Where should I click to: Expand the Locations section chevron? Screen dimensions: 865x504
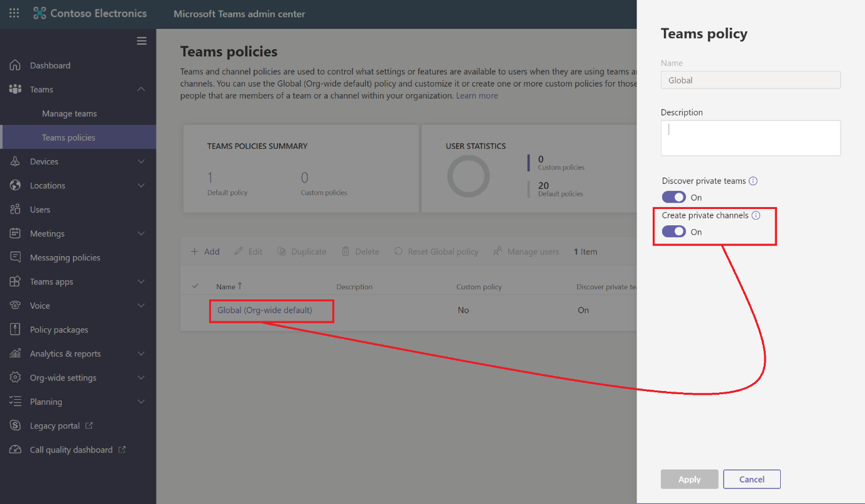point(141,185)
